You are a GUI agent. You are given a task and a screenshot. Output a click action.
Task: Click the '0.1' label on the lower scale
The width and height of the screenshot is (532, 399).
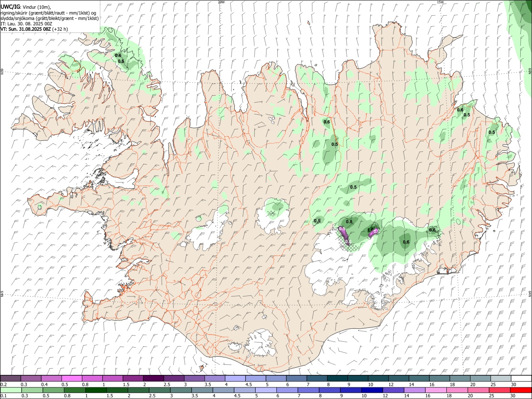[x=3, y=396]
